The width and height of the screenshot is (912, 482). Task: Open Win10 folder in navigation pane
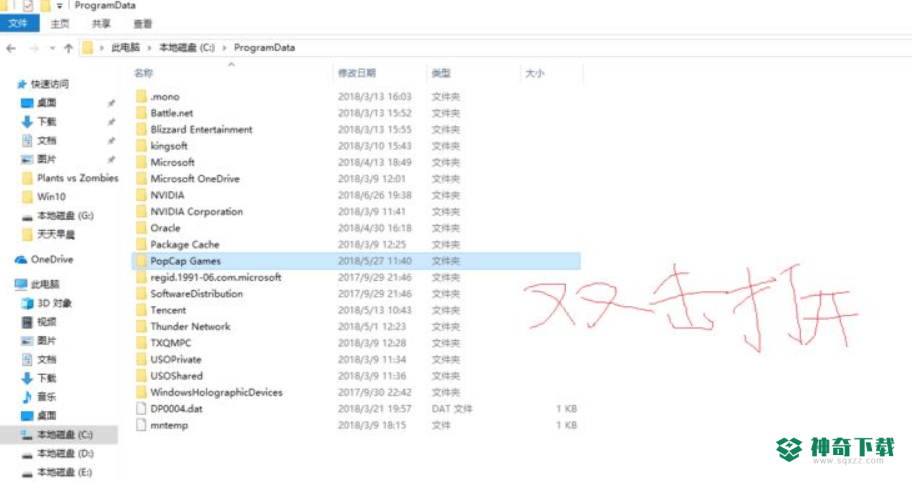coord(51,197)
